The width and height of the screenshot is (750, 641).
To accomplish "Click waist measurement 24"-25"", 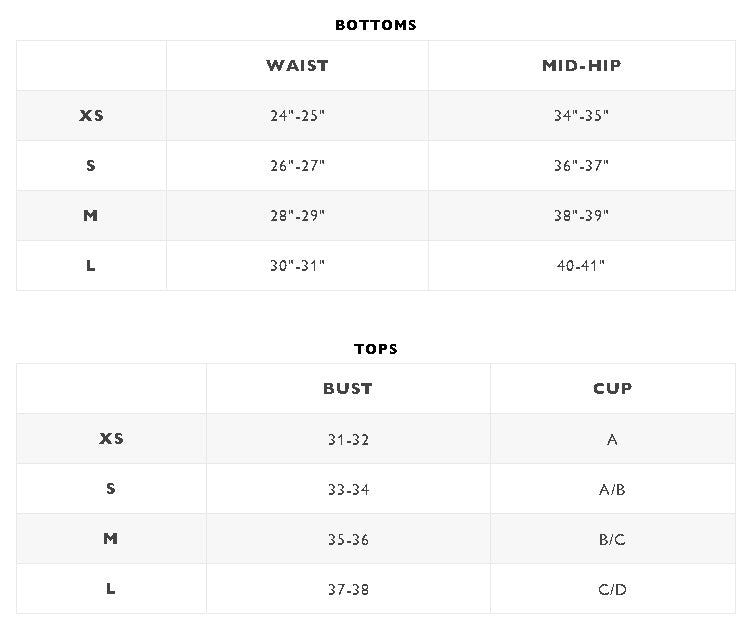I will click(297, 116).
